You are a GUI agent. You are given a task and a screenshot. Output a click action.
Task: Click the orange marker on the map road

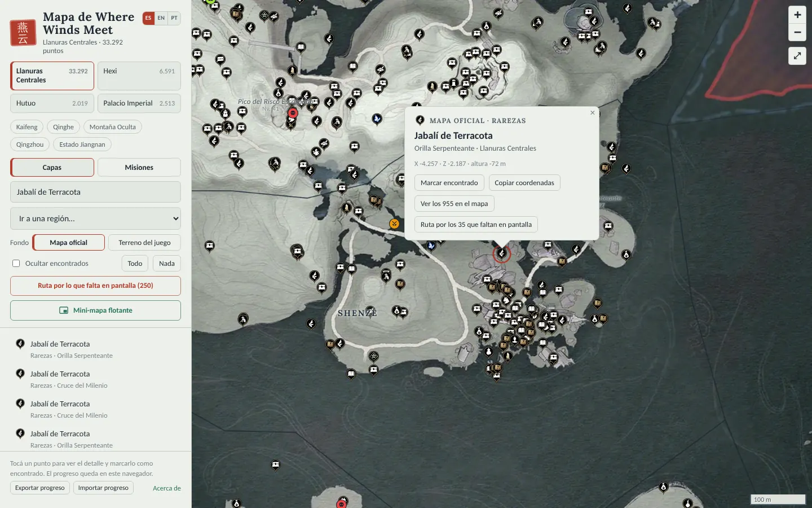pyautogui.click(x=394, y=224)
